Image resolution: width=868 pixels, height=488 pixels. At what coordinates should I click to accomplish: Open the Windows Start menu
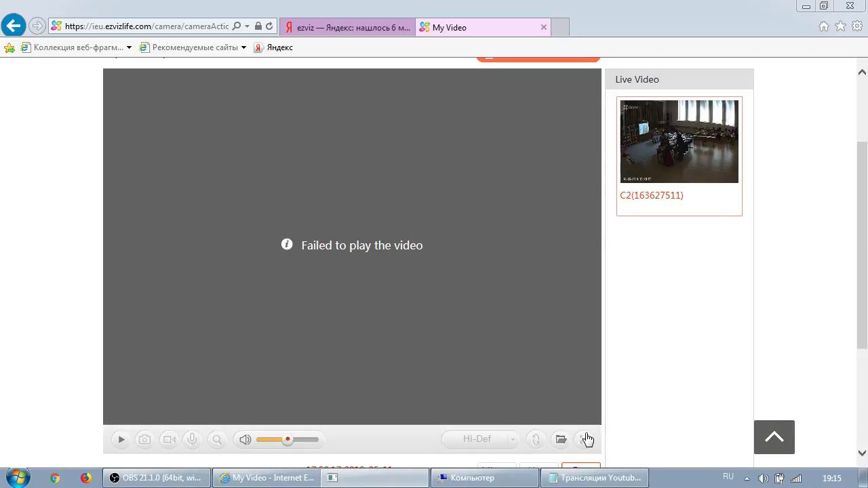18,477
